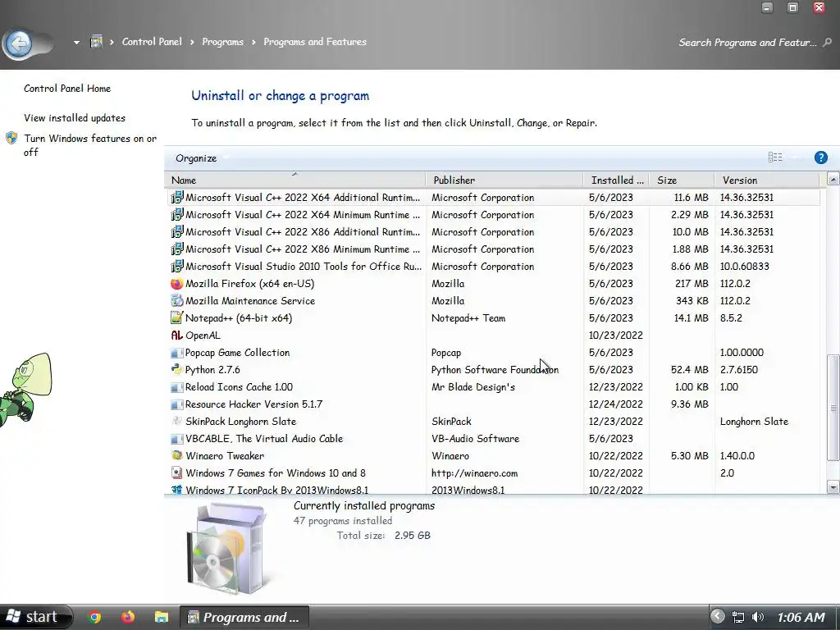Click the SkinPack Longhorn Slate icon
The image size is (840, 630).
tap(177, 421)
